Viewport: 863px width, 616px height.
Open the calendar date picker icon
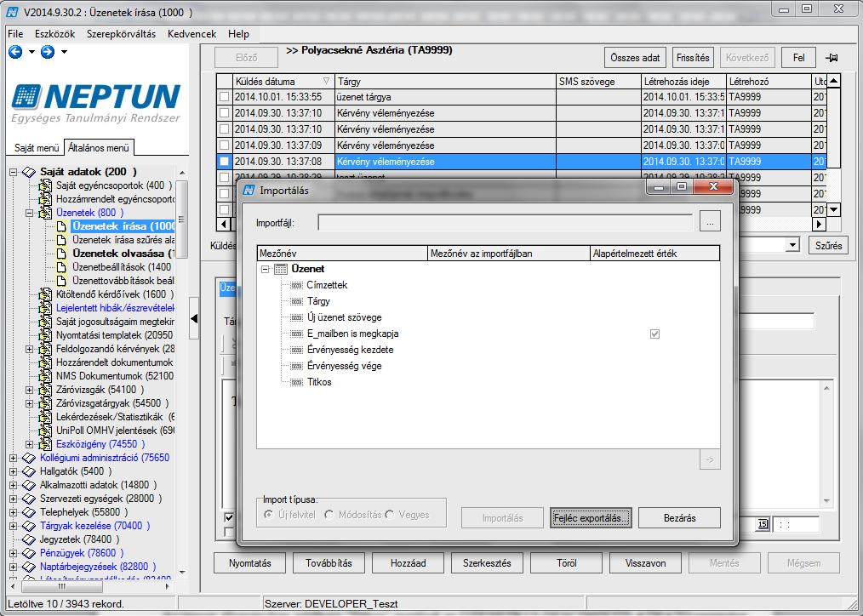(x=763, y=524)
